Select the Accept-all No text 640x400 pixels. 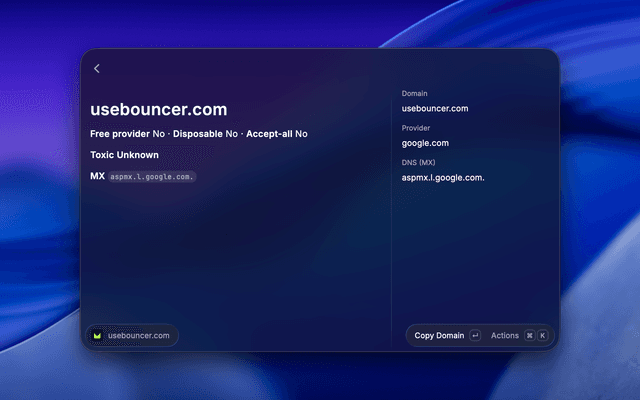(277, 134)
